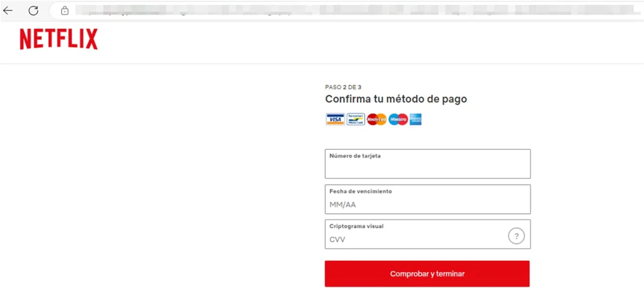
Task: Select the Bancontact Mister Cash icon
Action: (356, 119)
